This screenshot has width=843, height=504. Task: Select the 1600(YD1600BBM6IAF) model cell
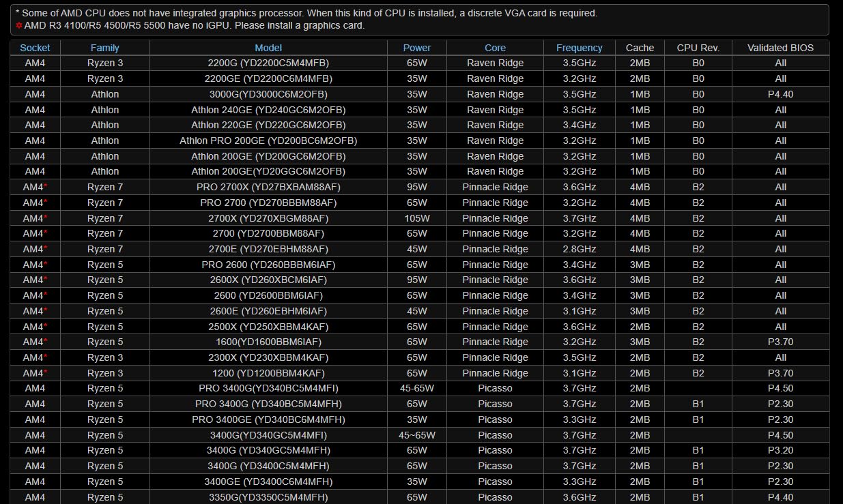(268, 342)
